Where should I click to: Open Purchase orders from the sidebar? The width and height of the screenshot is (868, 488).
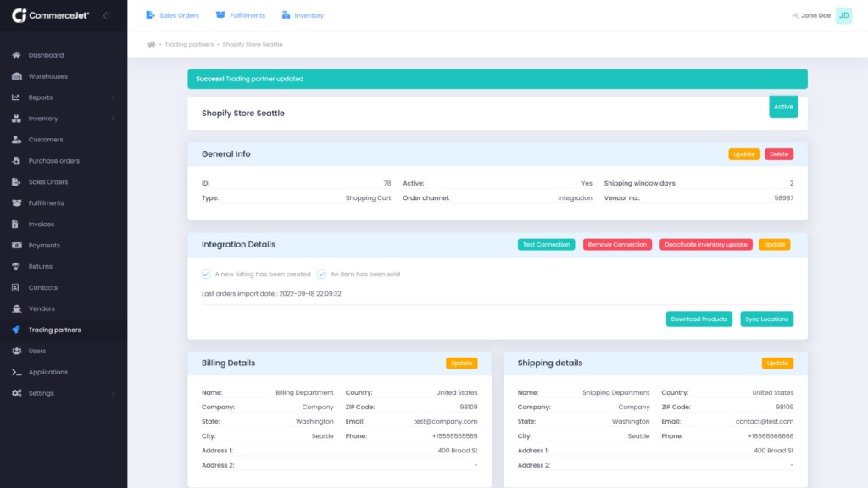coord(53,160)
